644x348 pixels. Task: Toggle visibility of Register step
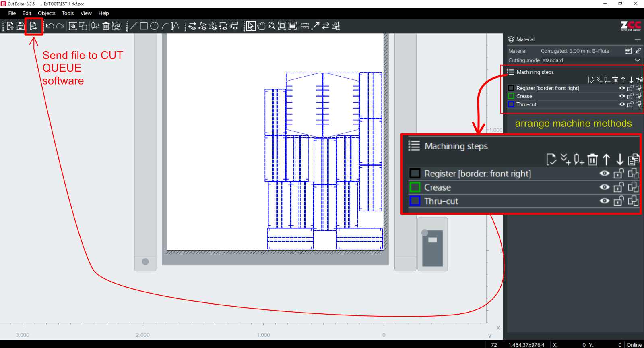pyautogui.click(x=622, y=88)
